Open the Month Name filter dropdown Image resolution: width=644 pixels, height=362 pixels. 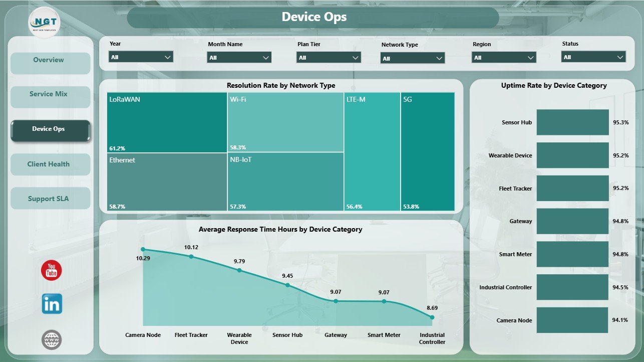(239, 58)
